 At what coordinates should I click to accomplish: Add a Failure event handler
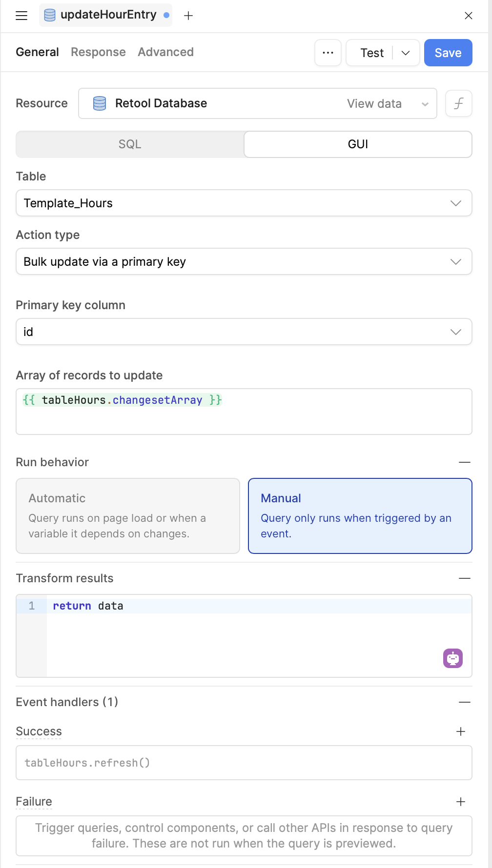click(x=461, y=802)
